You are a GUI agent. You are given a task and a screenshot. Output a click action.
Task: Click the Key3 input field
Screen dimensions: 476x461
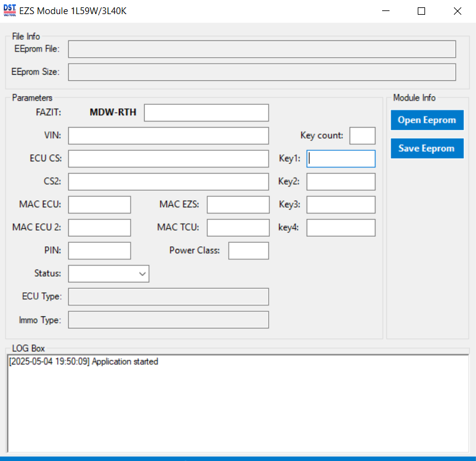coord(341,205)
